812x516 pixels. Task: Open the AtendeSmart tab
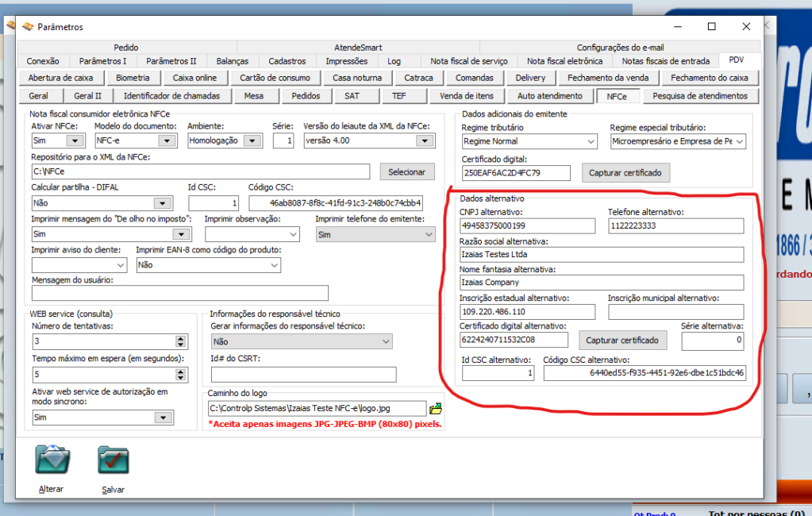[x=358, y=47]
